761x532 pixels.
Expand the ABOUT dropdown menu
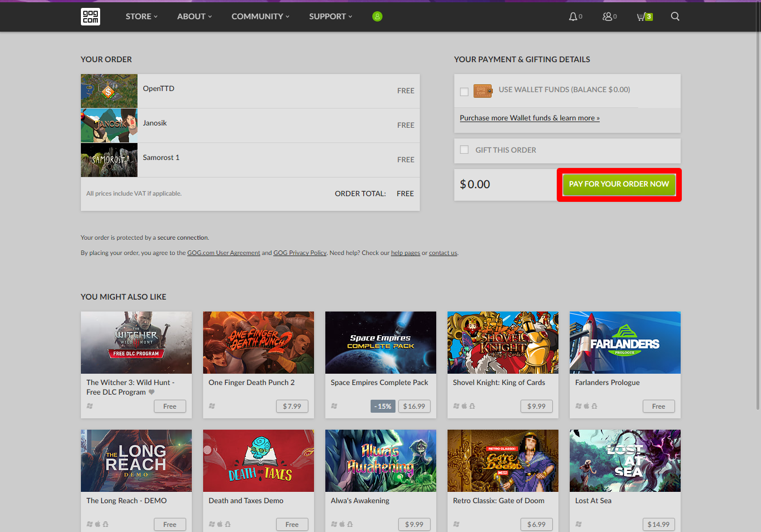(x=195, y=16)
